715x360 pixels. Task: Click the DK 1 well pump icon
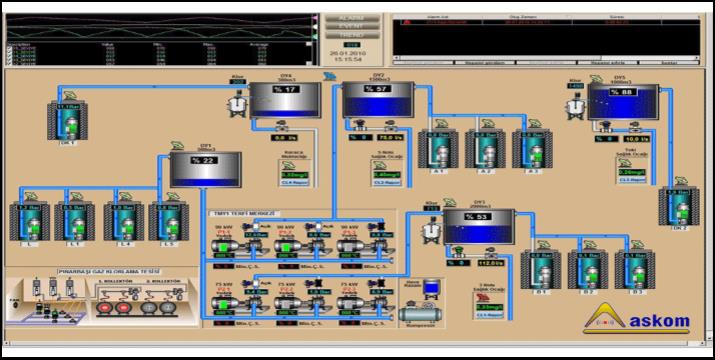(x=67, y=120)
